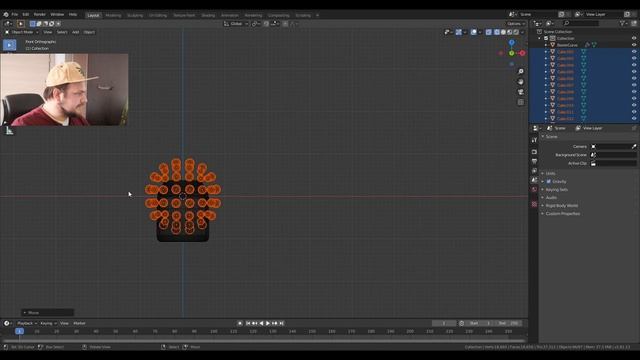The width and height of the screenshot is (640, 360).
Task: Click the green Y axis on the navigation gizmo
Action: [x=511, y=53]
